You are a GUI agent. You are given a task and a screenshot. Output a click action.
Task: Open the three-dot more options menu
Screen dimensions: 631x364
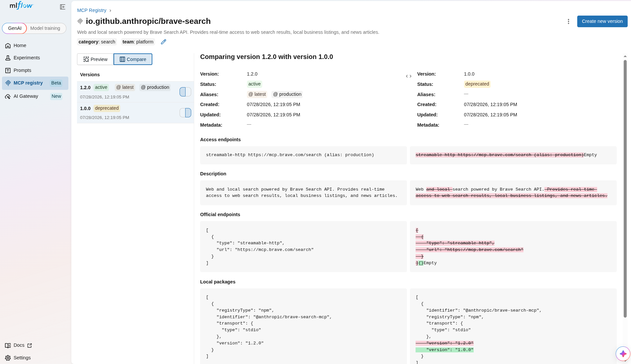[x=568, y=21]
